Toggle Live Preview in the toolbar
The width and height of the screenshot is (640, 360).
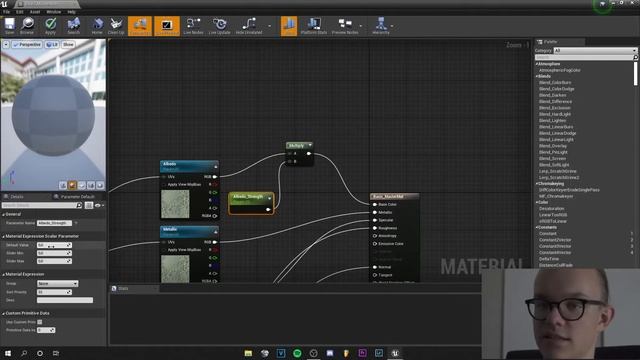167,26
